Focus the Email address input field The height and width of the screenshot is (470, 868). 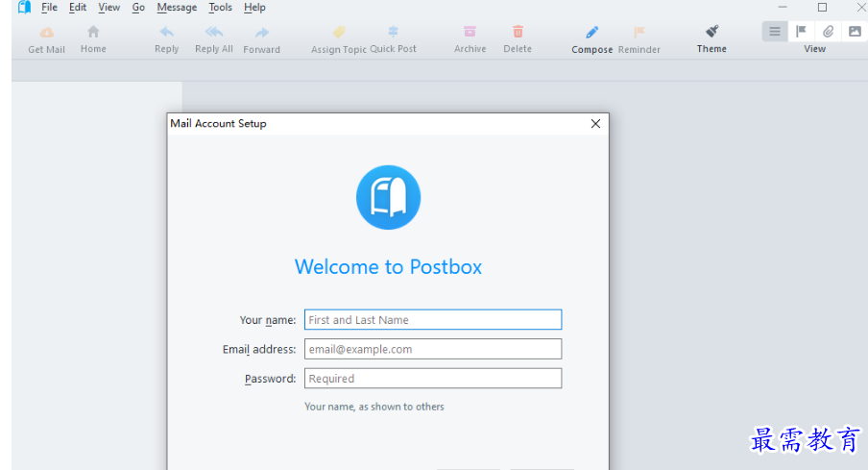[x=432, y=349]
